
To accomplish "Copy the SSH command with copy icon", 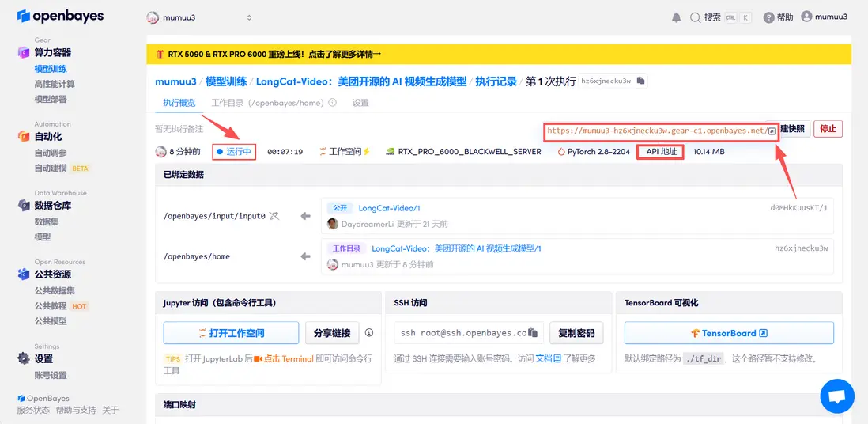I will pos(533,333).
